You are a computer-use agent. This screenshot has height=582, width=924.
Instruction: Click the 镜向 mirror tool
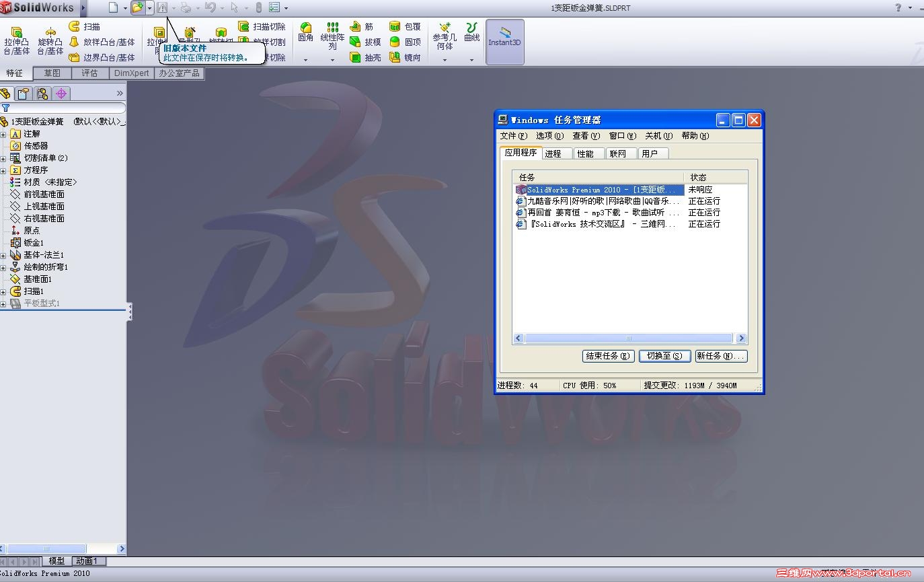coord(405,57)
